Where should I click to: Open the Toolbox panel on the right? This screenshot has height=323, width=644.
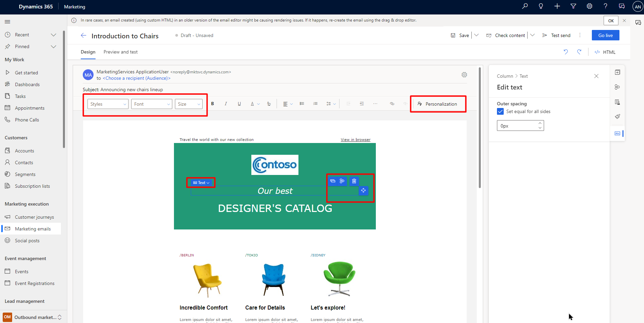click(x=617, y=72)
